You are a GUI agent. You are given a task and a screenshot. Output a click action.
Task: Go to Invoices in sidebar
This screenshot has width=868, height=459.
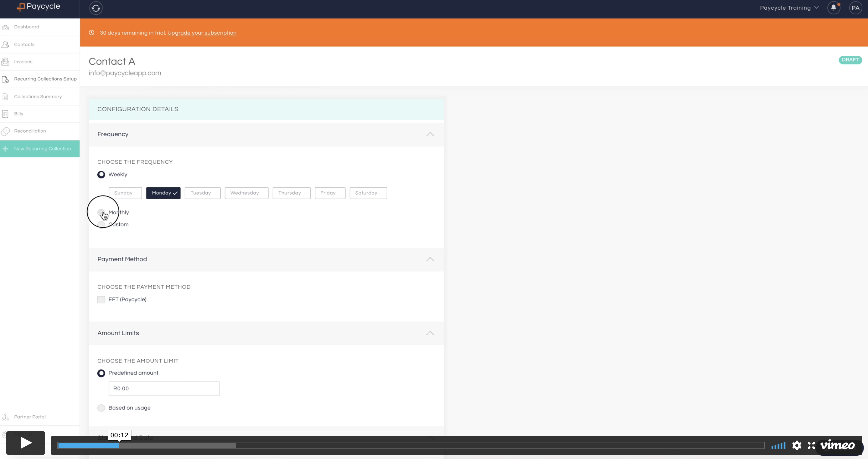pyautogui.click(x=23, y=62)
